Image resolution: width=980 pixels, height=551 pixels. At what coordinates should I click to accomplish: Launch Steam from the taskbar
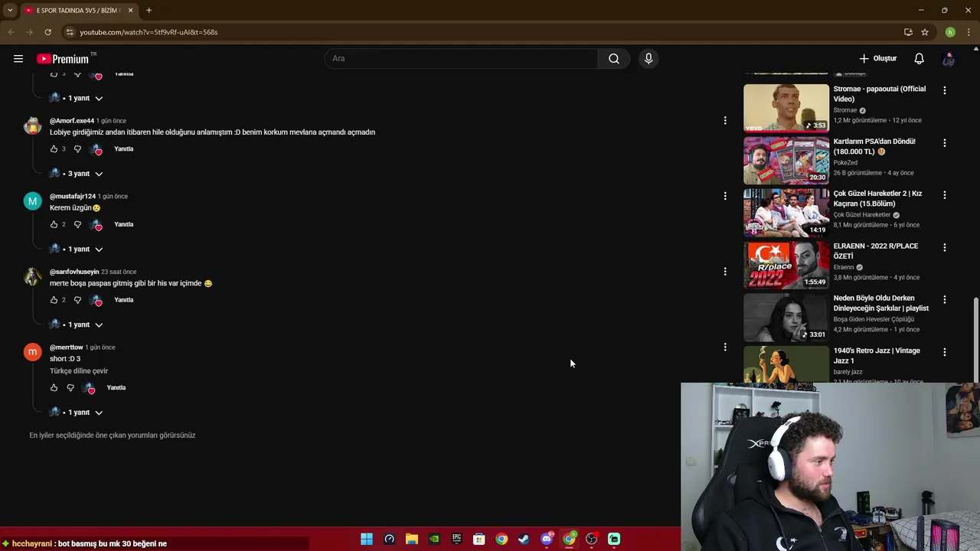[524, 540]
